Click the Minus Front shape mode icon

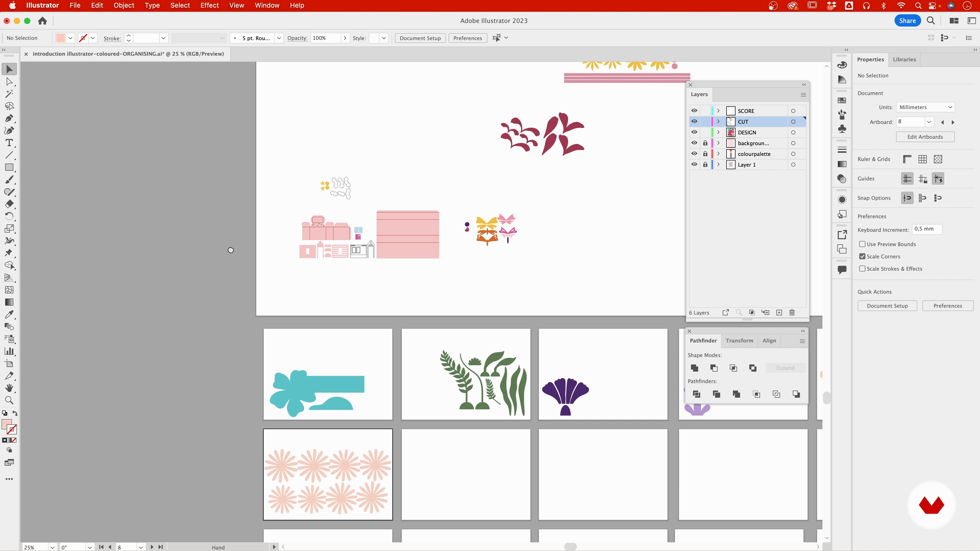pos(714,368)
